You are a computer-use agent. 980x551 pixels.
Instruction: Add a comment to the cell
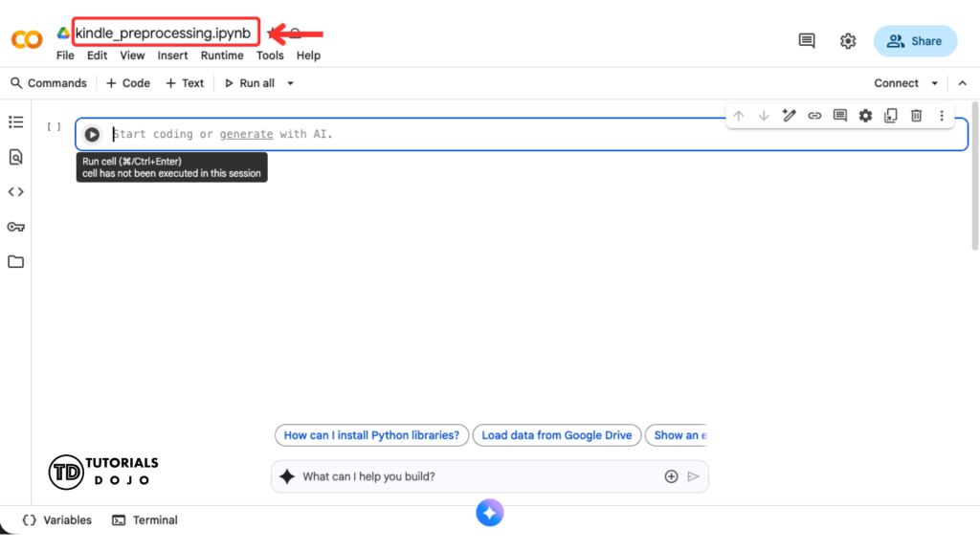coord(839,115)
